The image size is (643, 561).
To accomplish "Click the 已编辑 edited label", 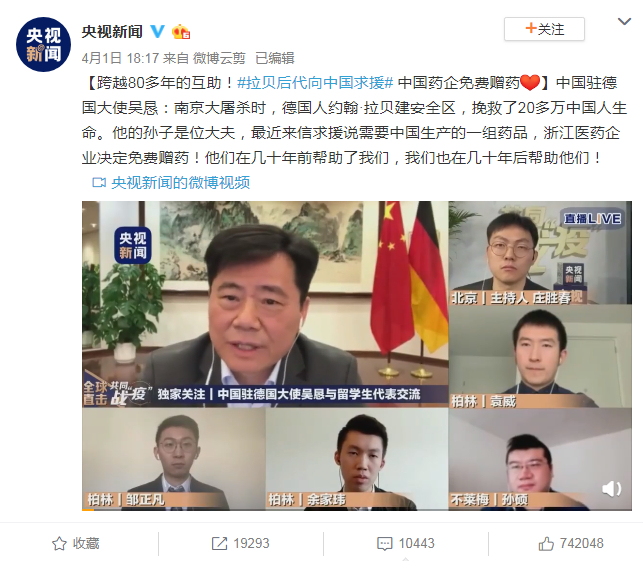I will pyautogui.click(x=275, y=58).
